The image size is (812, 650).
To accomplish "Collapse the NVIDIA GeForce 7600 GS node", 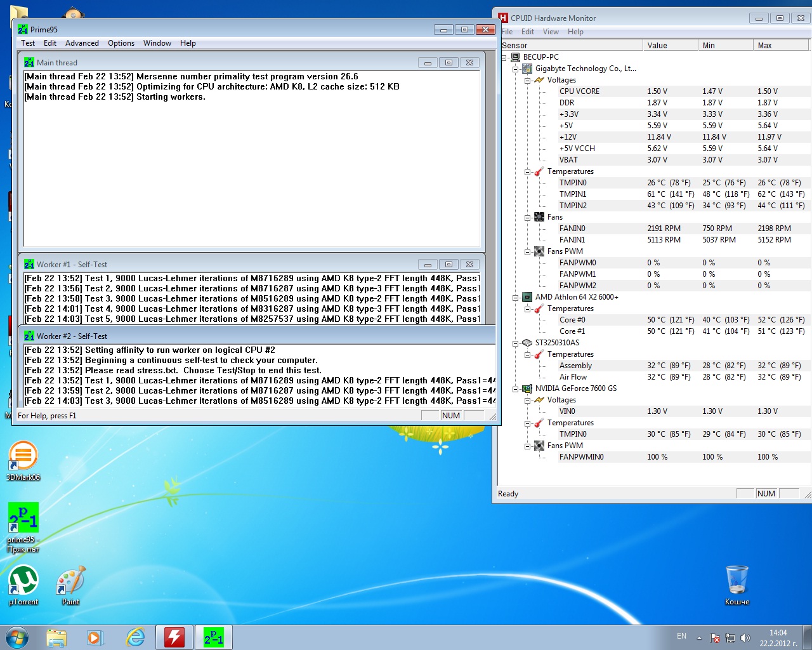I will pos(516,388).
